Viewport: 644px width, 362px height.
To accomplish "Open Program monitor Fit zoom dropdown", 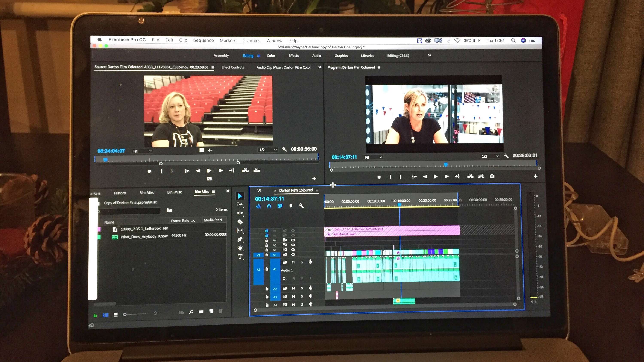I will click(374, 157).
